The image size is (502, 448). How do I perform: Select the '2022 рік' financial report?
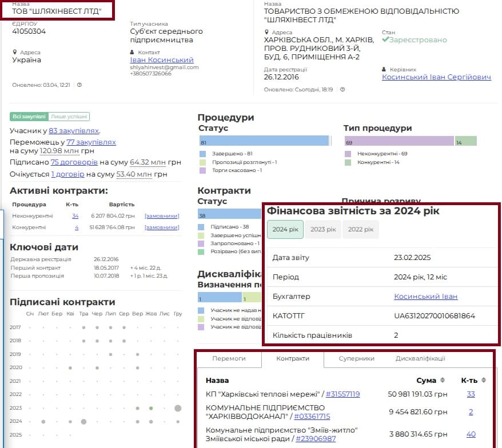point(360,229)
